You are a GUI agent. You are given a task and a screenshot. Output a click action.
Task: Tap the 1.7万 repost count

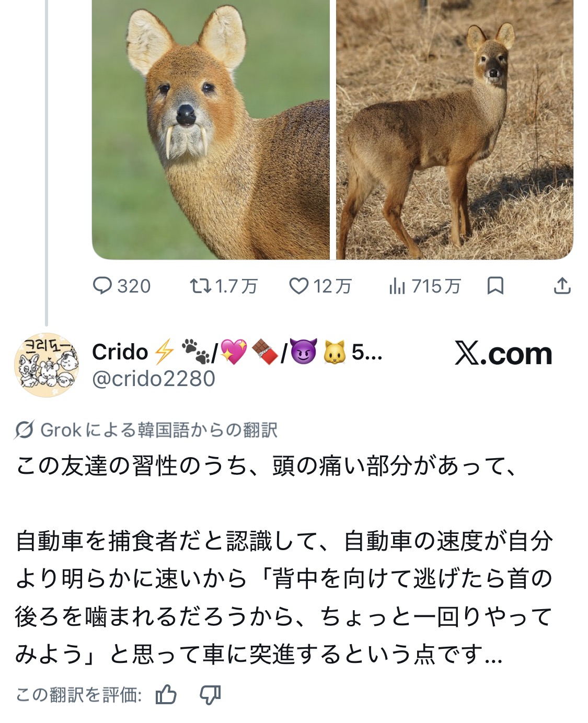[236, 286]
